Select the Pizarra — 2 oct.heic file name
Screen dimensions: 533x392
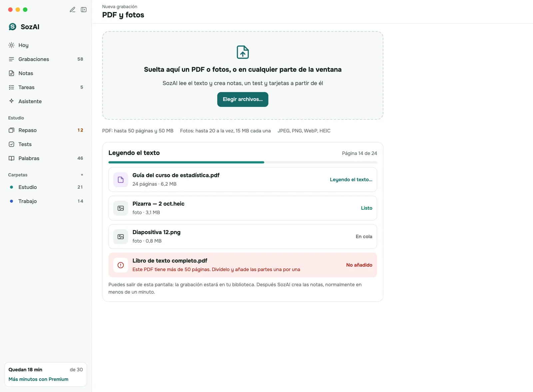click(158, 204)
